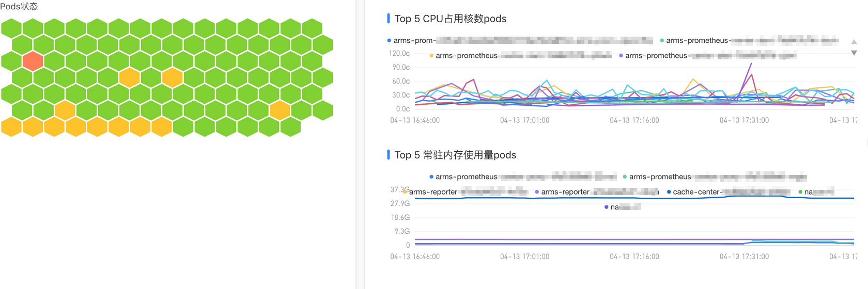
Task: Page CPU chart legend down with triangle
Action: click(854, 53)
